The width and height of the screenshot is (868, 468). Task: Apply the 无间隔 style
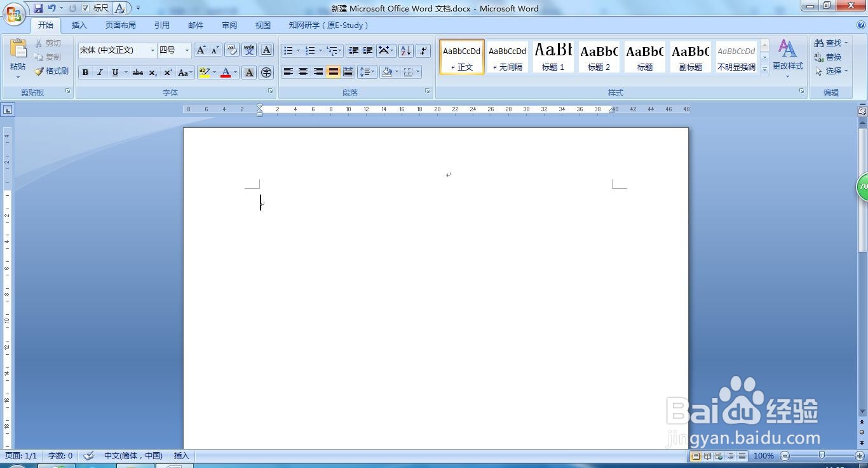(507, 57)
